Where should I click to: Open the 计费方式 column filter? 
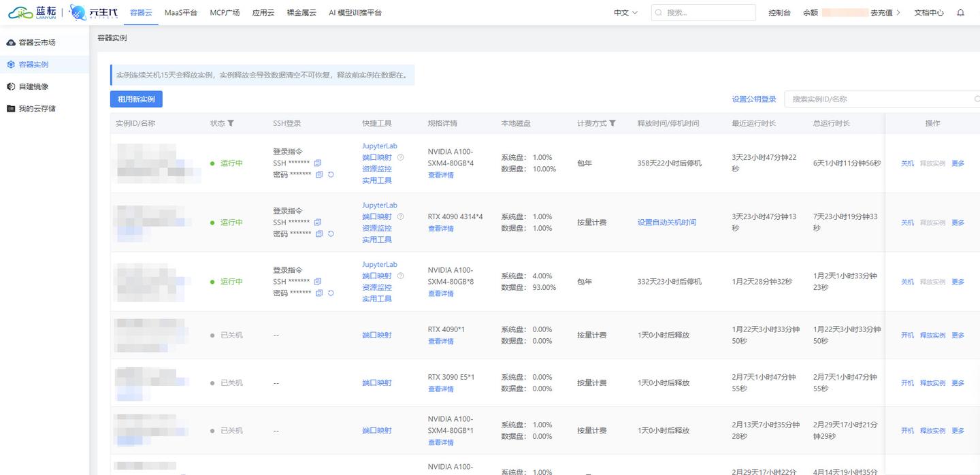tap(612, 123)
